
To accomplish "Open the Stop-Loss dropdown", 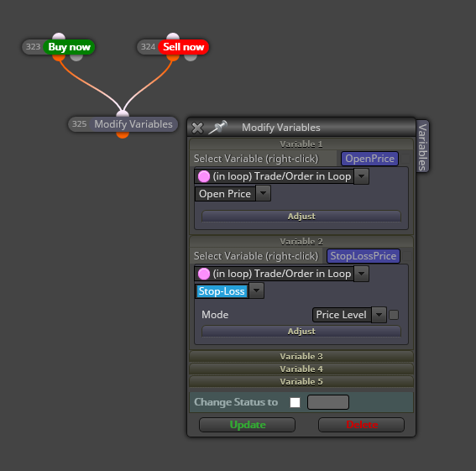I will (x=256, y=291).
